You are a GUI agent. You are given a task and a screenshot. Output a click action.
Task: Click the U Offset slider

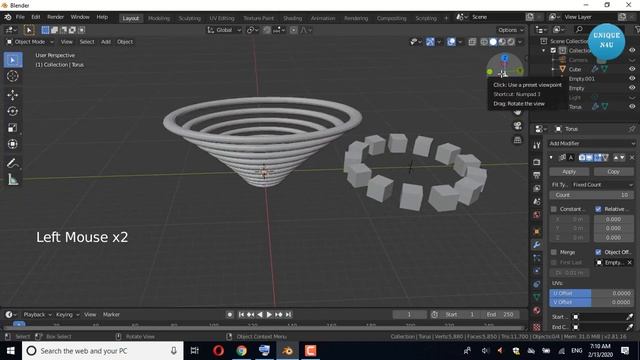(591, 293)
